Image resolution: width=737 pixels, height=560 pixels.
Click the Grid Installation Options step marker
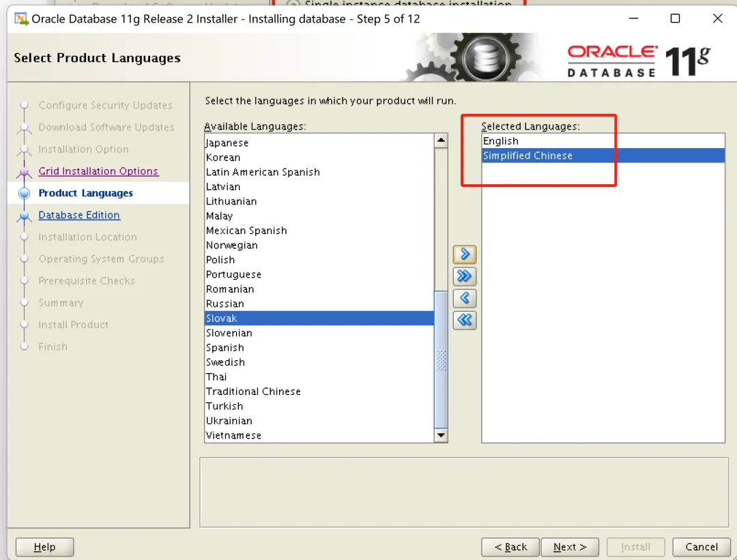[x=24, y=172]
